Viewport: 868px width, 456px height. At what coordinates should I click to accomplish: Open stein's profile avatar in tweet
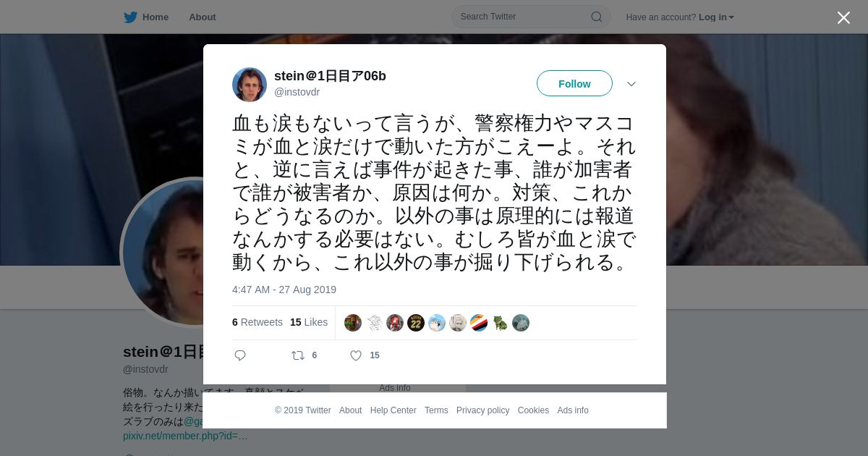point(250,85)
